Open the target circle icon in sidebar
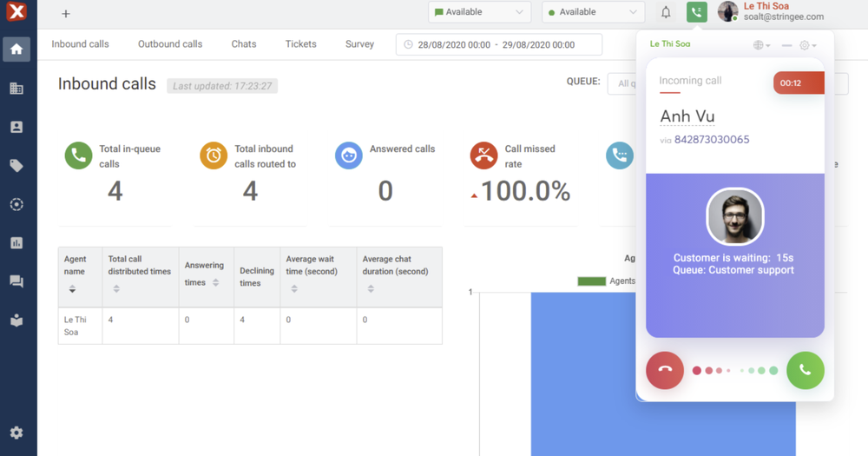 click(x=16, y=204)
